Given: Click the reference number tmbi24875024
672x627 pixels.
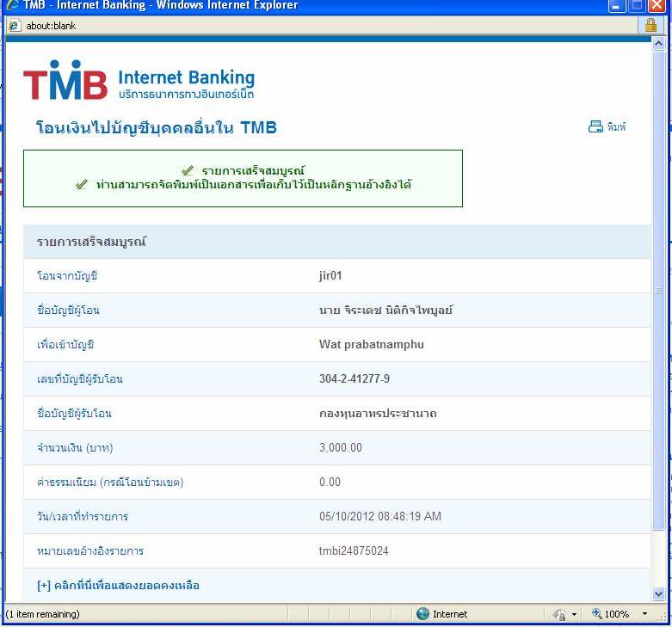Looking at the screenshot, I should (x=354, y=551).
